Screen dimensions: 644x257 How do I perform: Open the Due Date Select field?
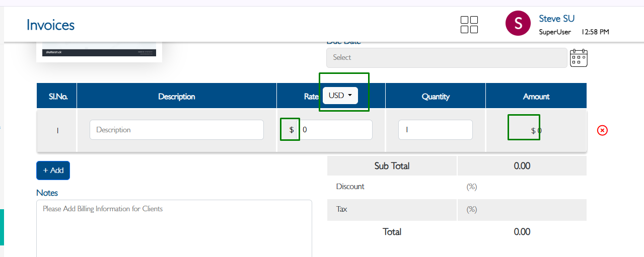pos(446,58)
